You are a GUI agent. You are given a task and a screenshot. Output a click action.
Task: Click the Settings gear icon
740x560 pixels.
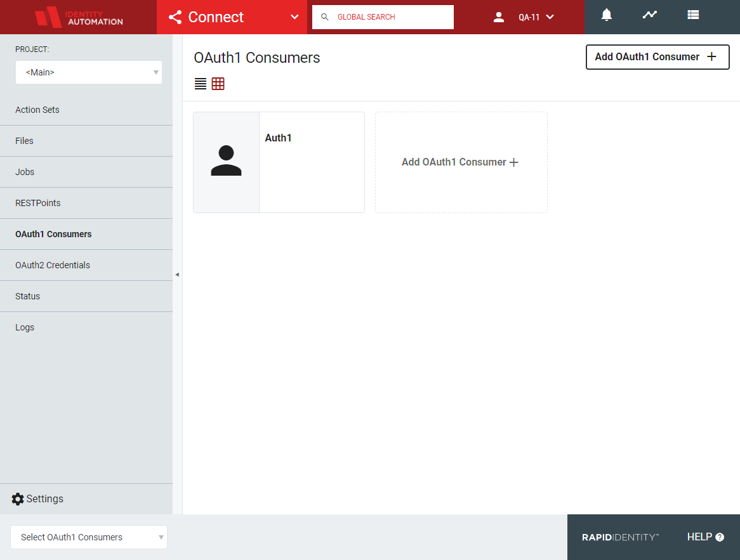[x=18, y=499]
